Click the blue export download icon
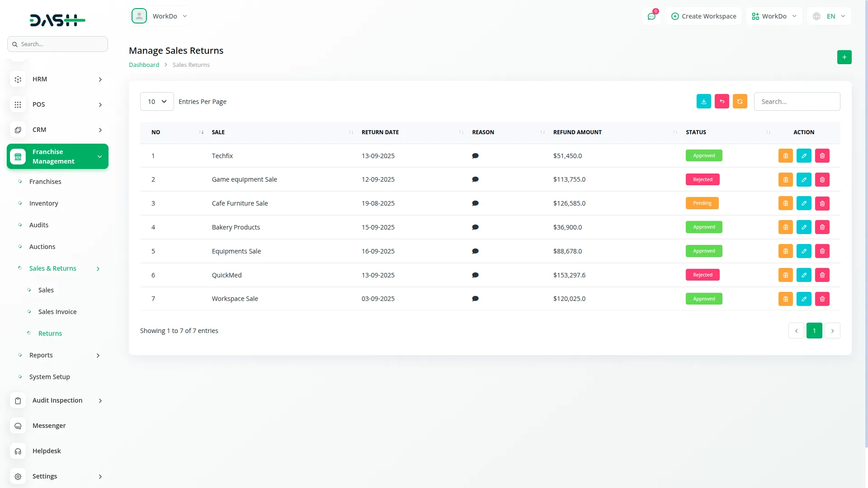Screen dimensions: 868x488 [703, 102]
